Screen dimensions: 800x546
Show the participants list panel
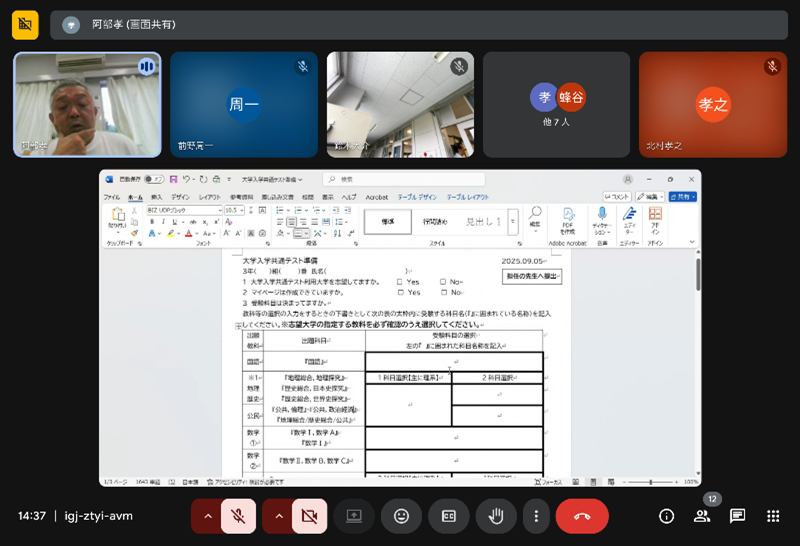coord(702,516)
